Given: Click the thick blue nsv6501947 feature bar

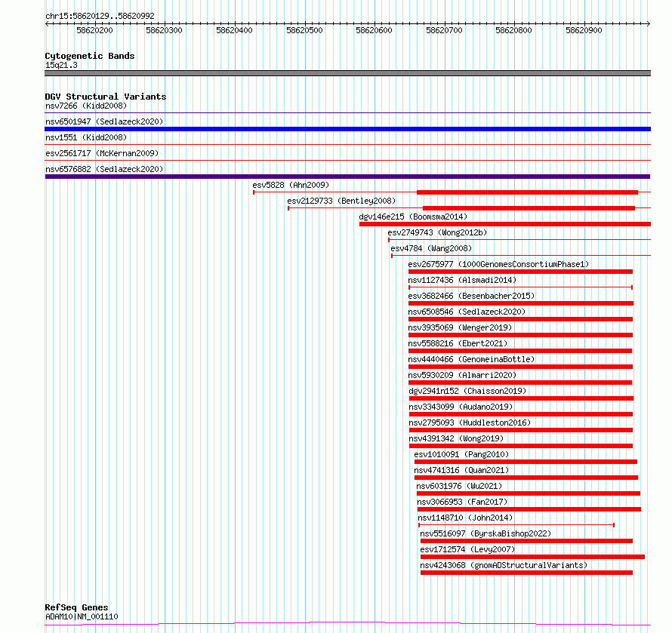Looking at the screenshot, I should [x=347, y=129].
